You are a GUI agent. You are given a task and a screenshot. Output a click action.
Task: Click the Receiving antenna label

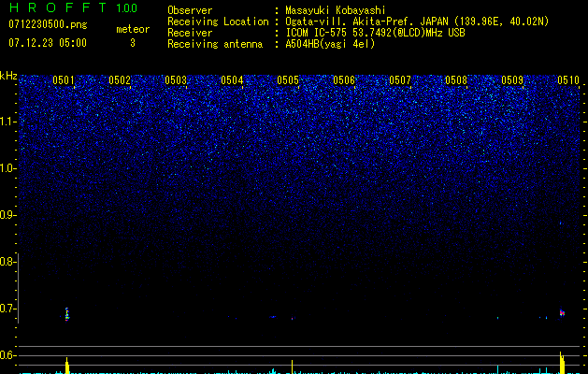(x=215, y=44)
